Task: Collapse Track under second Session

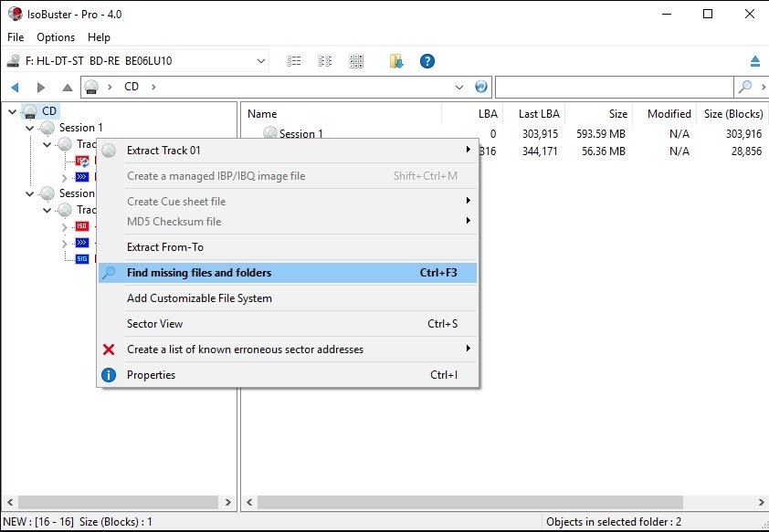Action: (x=47, y=210)
